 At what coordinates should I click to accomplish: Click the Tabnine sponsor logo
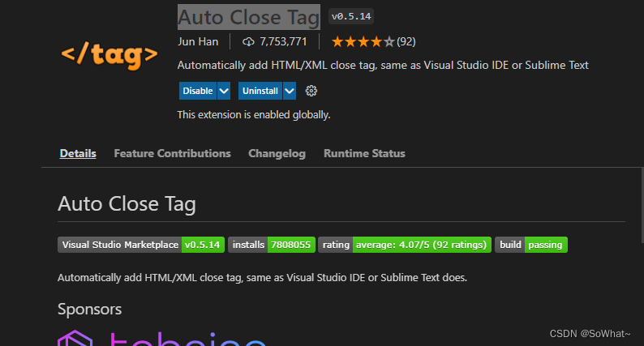162,339
